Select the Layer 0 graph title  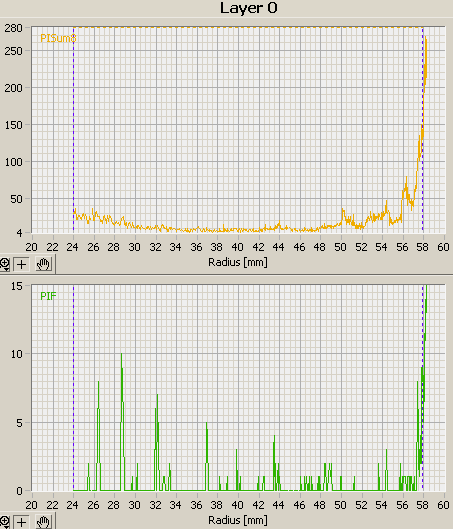(249, 8)
